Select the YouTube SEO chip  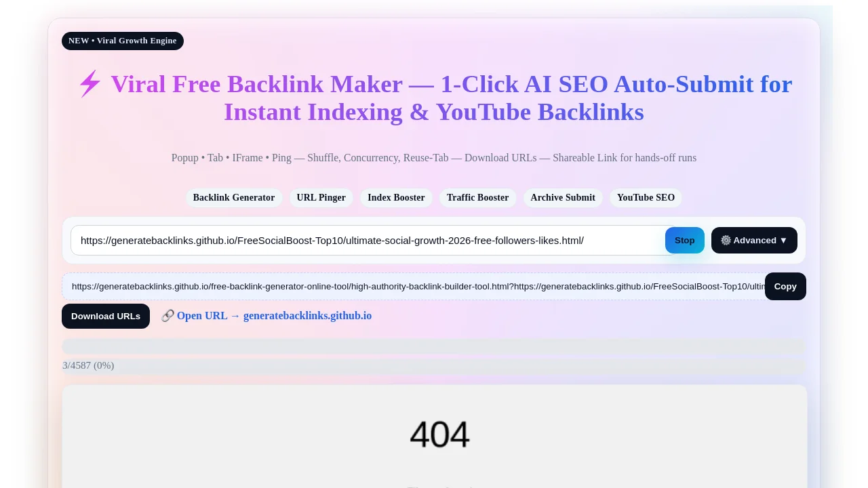pyautogui.click(x=646, y=198)
